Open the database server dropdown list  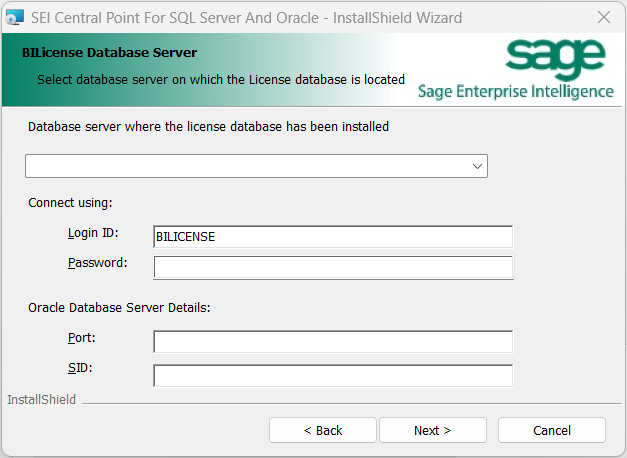coord(477,166)
